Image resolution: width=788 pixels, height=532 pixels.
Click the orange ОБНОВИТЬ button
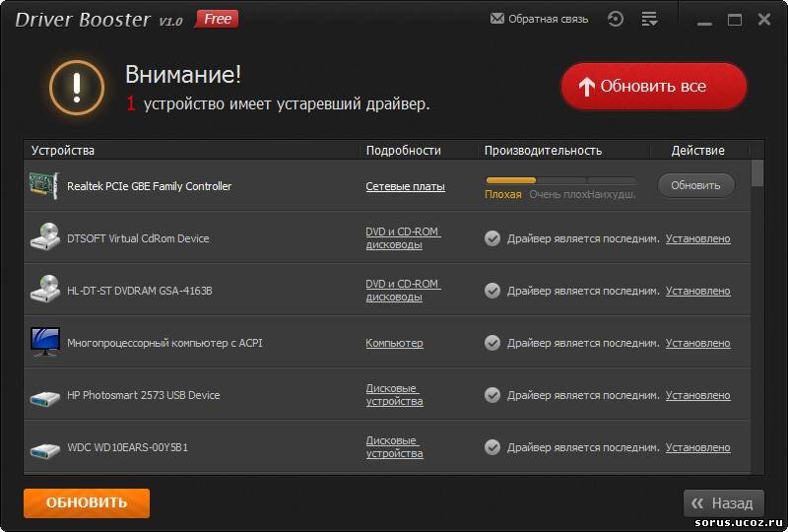click(x=87, y=502)
